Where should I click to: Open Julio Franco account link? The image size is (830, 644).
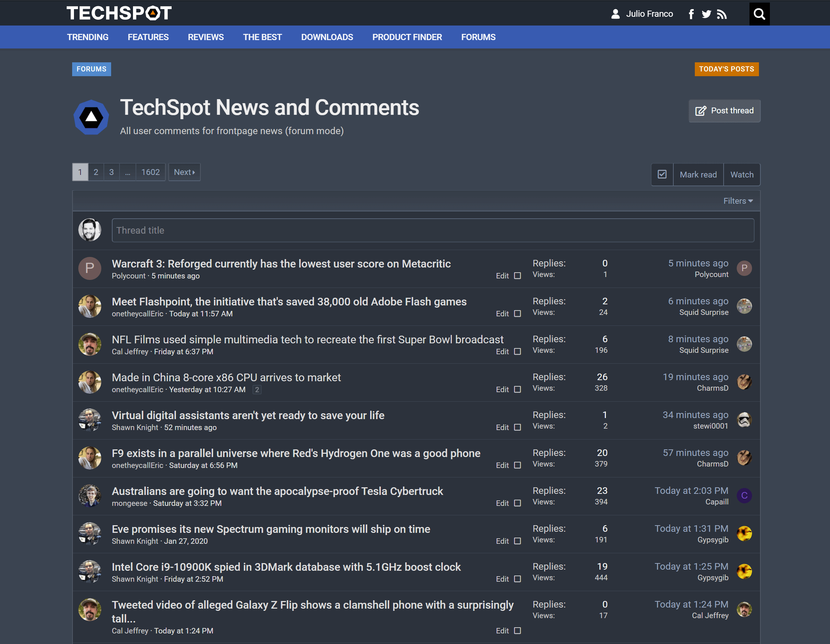[650, 14]
